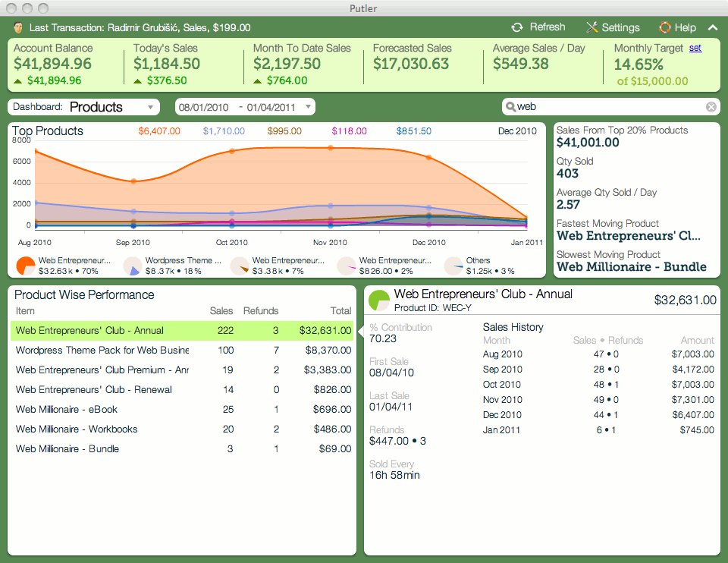
Task: Click the Help label
Action: pos(685,27)
